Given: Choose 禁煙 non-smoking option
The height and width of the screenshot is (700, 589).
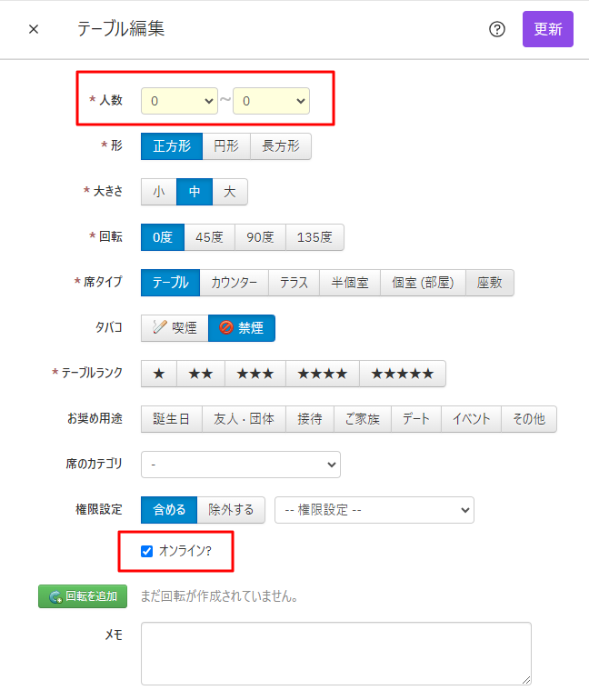Looking at the screenshot, I should tap(242, 328).
